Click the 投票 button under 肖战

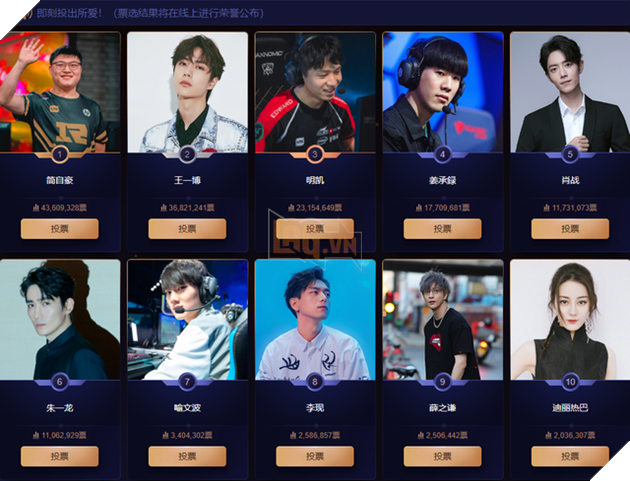[570, 229]
